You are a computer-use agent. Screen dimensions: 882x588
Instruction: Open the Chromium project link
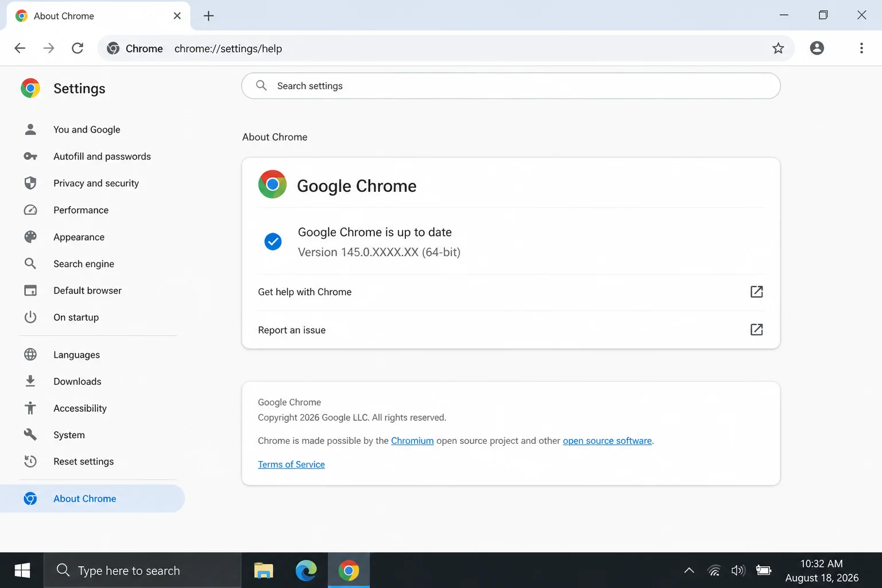click(x=412, y=441)
